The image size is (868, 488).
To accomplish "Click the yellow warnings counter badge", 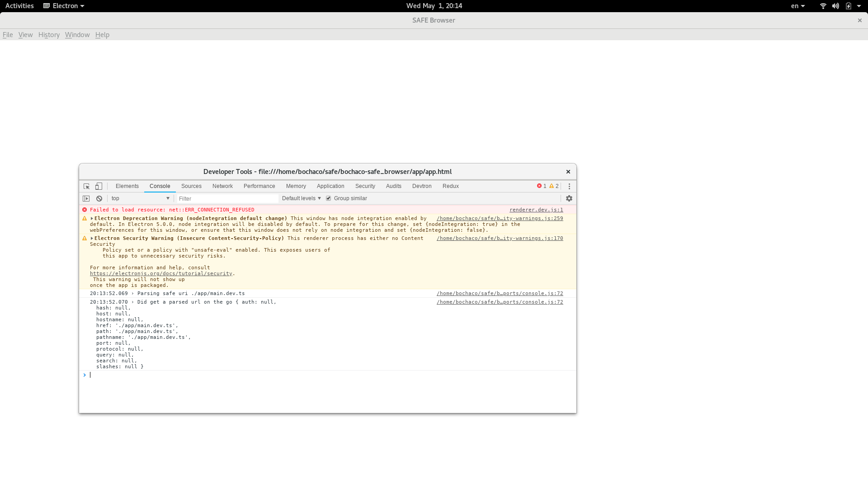I will (554, 186).
